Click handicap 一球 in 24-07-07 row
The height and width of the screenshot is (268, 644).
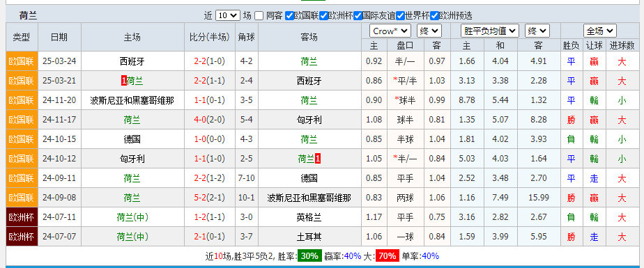405,237
